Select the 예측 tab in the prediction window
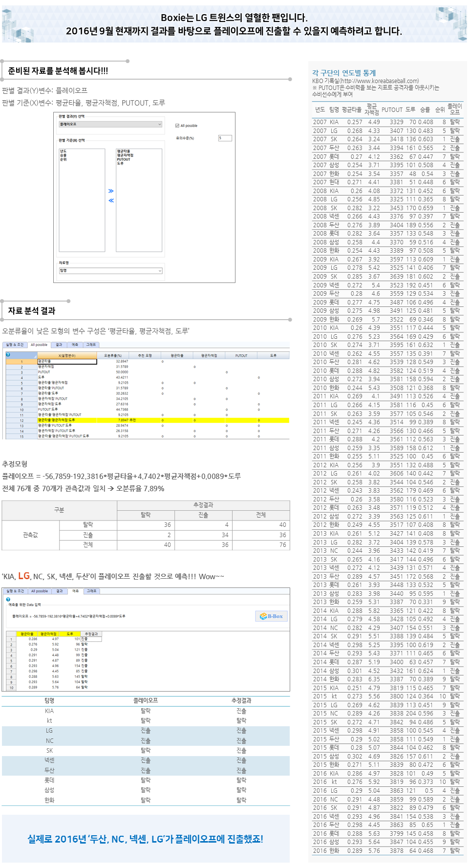Viewport: 469px width, 868px height. tap(76, 591)
